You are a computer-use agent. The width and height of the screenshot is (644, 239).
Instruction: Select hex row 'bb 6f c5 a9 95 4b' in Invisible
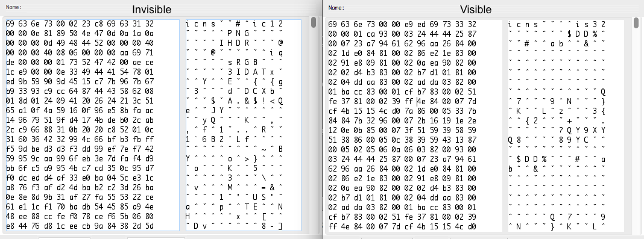[80, 169]
